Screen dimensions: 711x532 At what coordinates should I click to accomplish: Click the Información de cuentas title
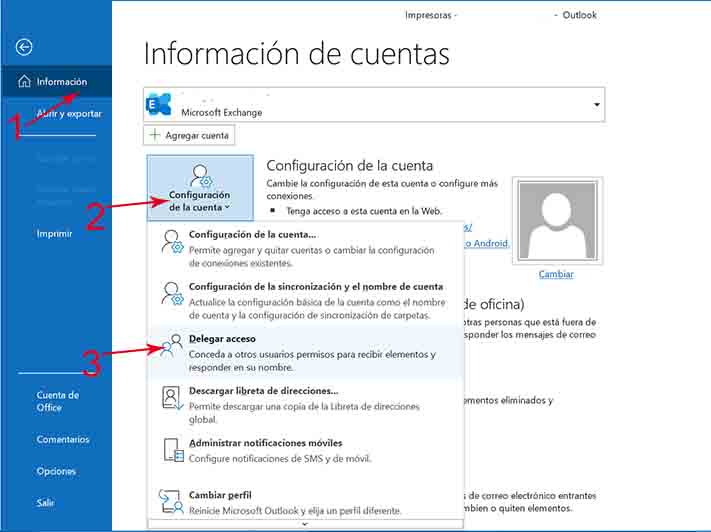coord(297,54)
